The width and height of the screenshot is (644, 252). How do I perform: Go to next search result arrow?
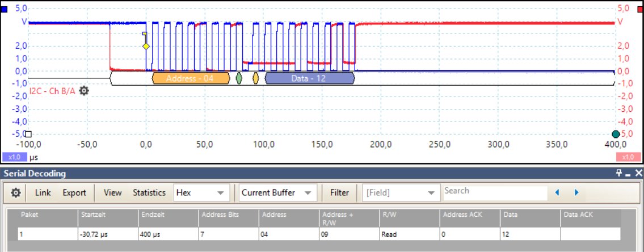coord(576,192)
